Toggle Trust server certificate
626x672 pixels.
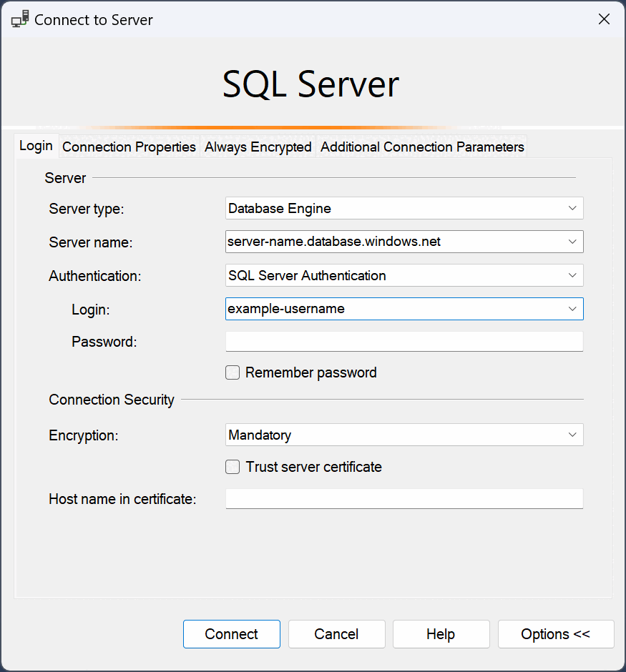[x=232, y=467]
